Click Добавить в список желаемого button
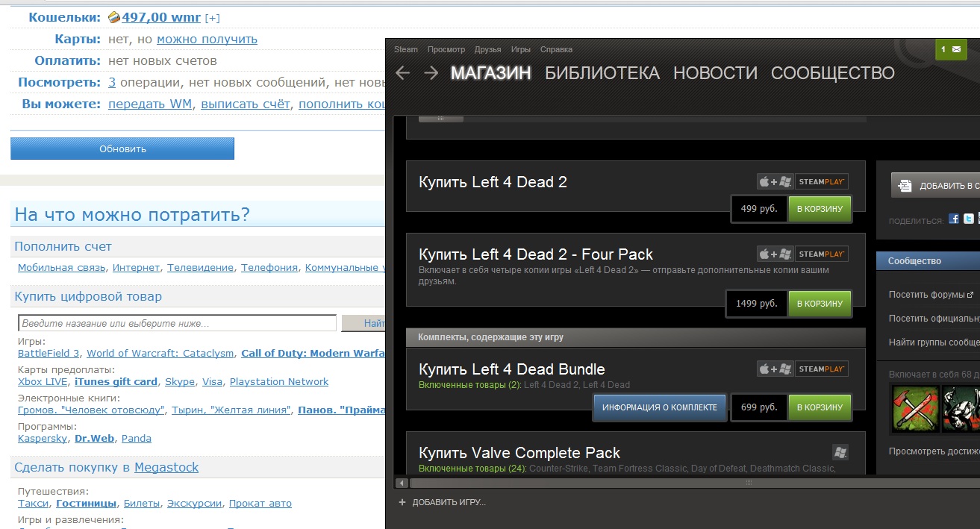 pyautogui.click(x=936, y=186)
